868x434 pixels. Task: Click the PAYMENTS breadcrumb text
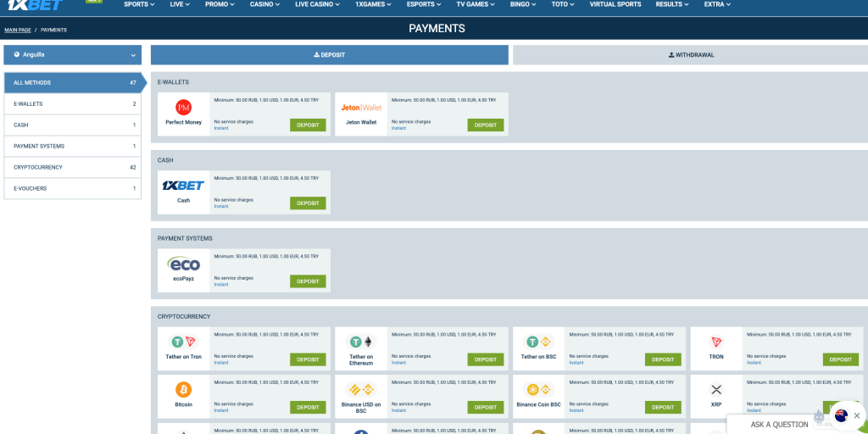[53, 30]
